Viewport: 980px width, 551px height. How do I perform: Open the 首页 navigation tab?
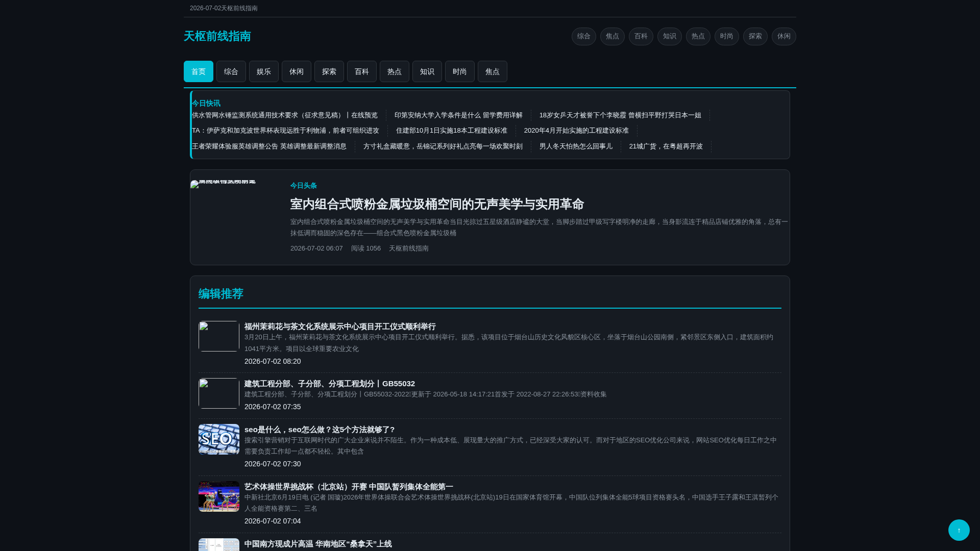click(199, 71)
